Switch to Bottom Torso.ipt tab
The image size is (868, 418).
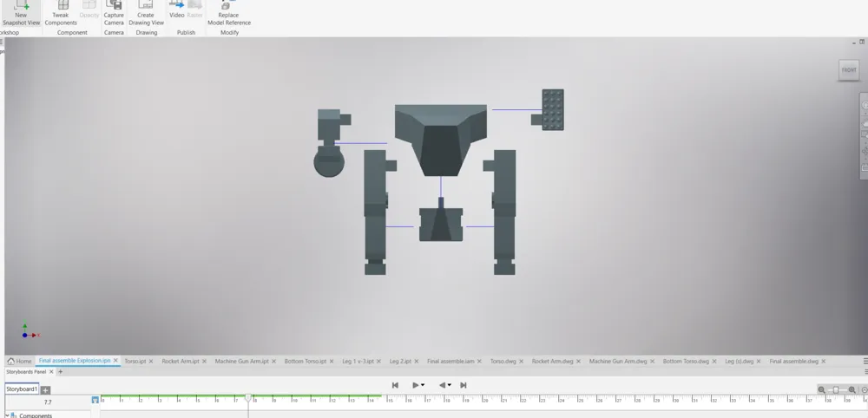point(305,361)
